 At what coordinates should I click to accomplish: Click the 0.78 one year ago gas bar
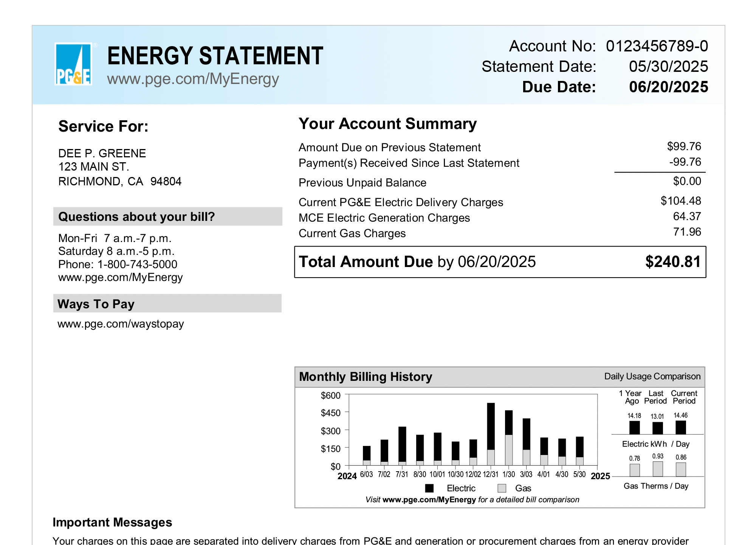tap(635, 470)
